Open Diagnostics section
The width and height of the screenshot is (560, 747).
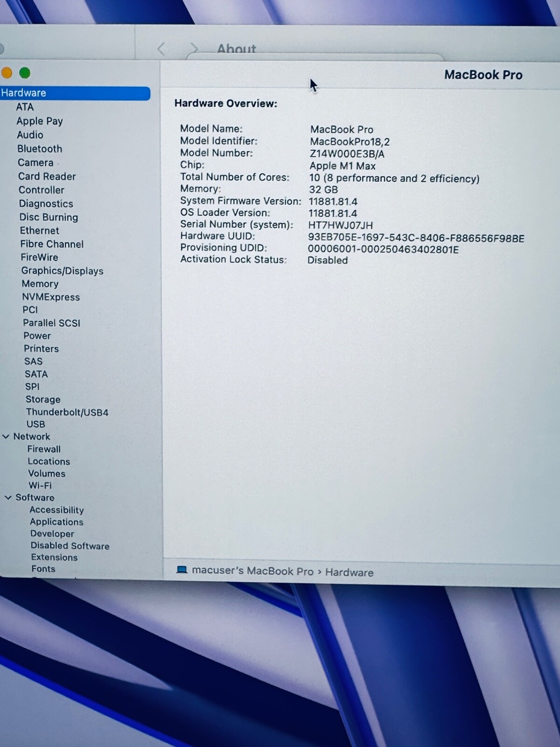pyautogui.click(x=46, y=204)
